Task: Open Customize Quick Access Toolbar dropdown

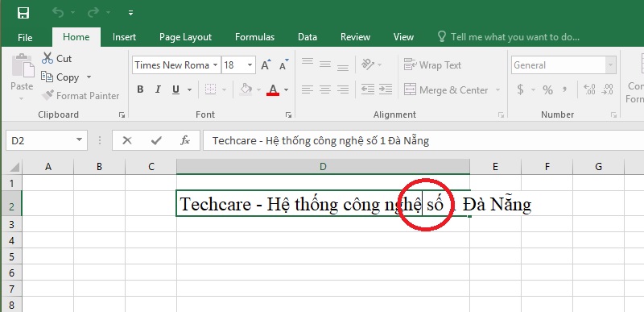Action: coord(130,13)
